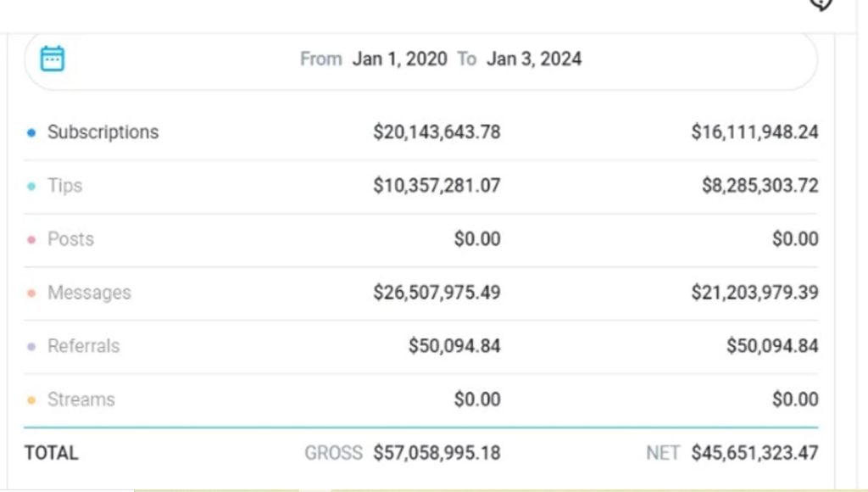Open the start date Jan 1, 2020
The height and width of the screenshot is (492, 868).
click(399, 59)
